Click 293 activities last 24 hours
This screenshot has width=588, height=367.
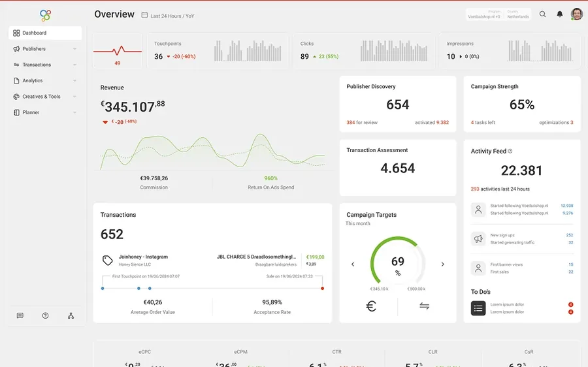[500, 189]
